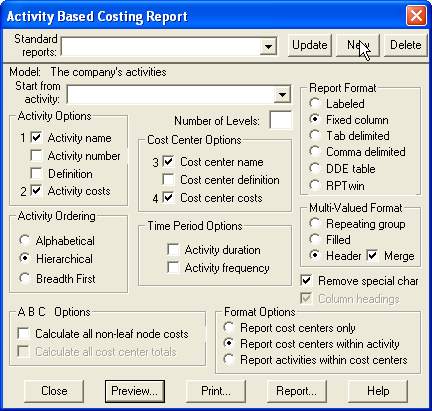
Task: Uncheck Remove special char option
Action: pos(306,280)
